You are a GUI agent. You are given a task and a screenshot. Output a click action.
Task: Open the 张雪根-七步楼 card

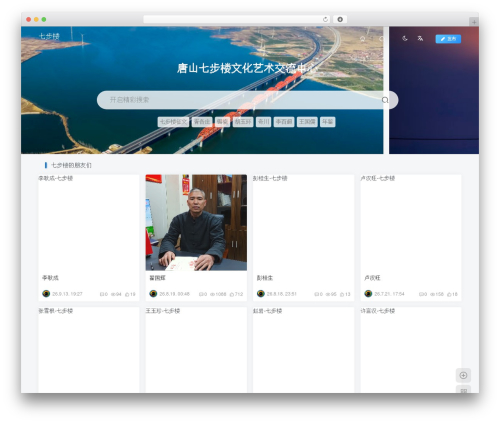(89, 350)
